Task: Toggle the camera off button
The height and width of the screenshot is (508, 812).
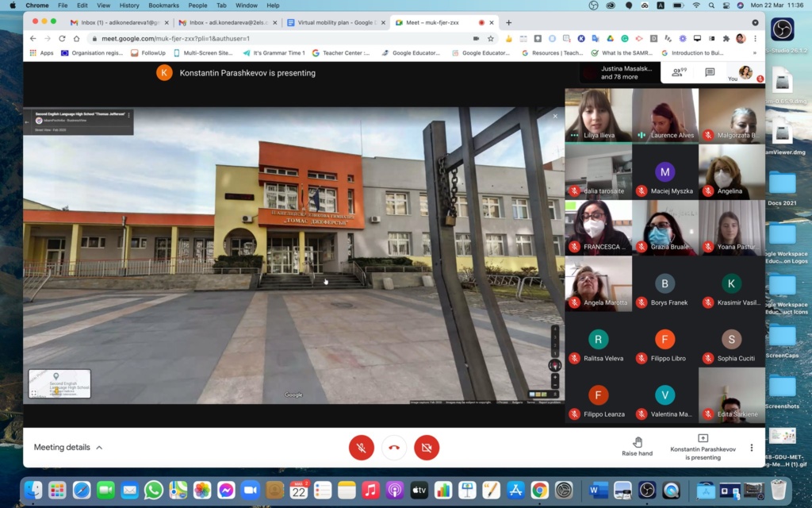Action: click(427, 448)
